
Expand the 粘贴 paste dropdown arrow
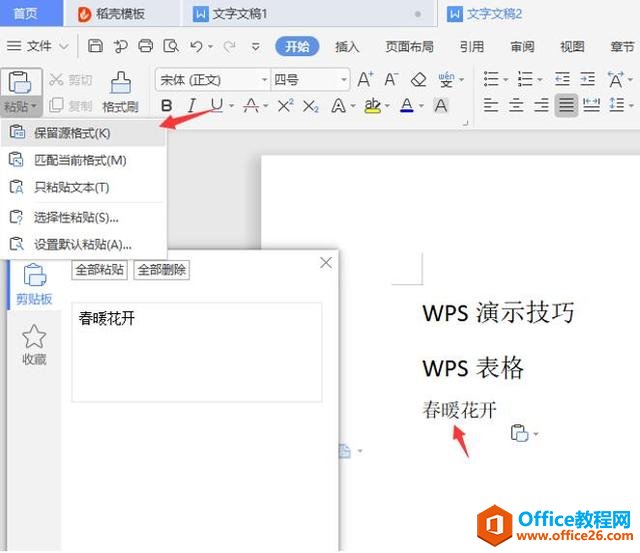34,107
